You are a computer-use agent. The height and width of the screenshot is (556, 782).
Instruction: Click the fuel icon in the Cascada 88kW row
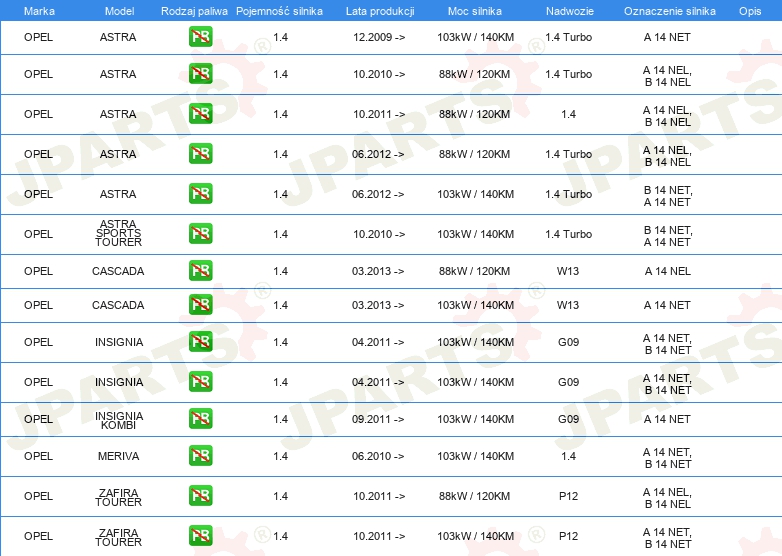coord(200,271)
